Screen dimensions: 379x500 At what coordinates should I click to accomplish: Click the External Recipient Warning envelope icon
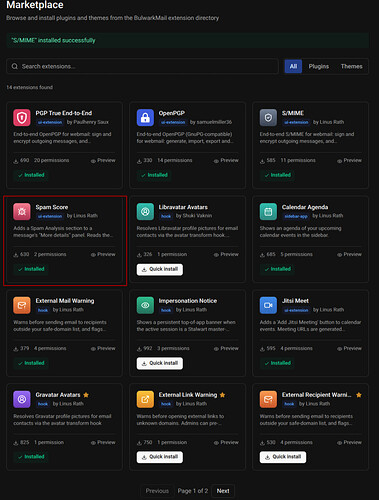click(268, 399)
